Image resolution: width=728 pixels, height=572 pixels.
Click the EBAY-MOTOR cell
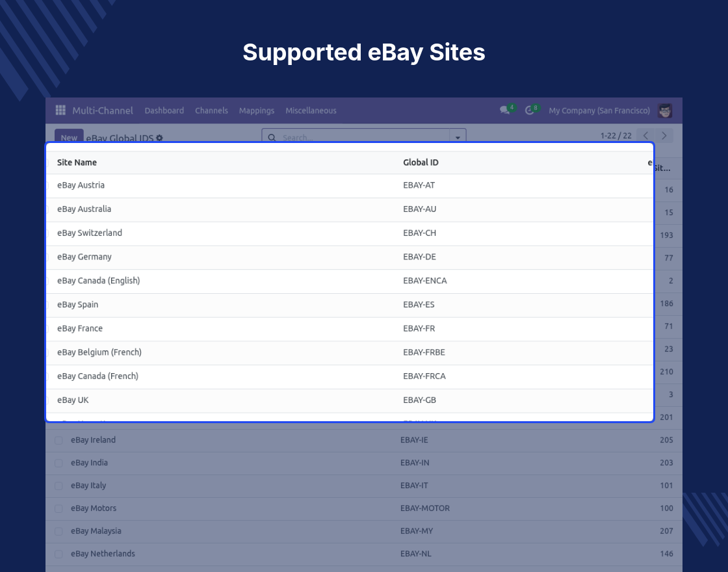point(425,508)
